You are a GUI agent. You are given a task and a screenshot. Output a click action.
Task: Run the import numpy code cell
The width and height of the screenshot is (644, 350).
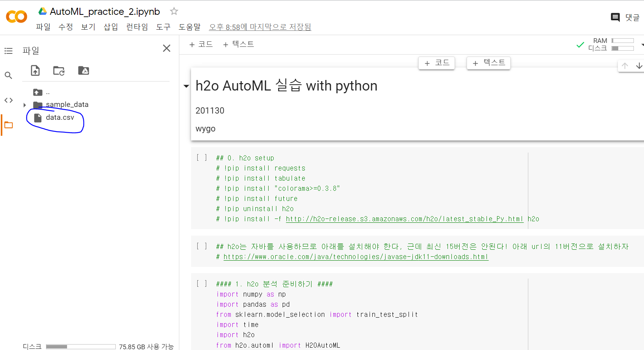[202, 284]
